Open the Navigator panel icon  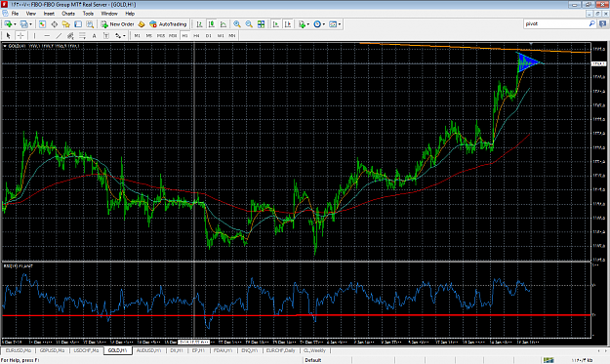(65, 24)
